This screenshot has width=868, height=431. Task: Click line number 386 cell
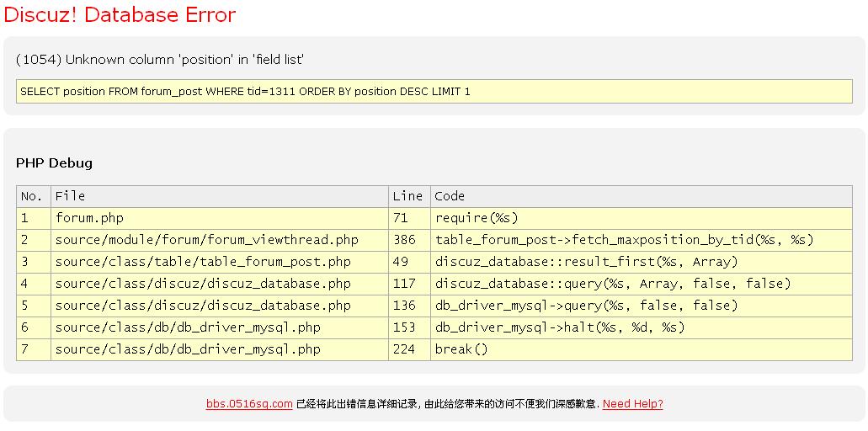[x=404, y=240]
